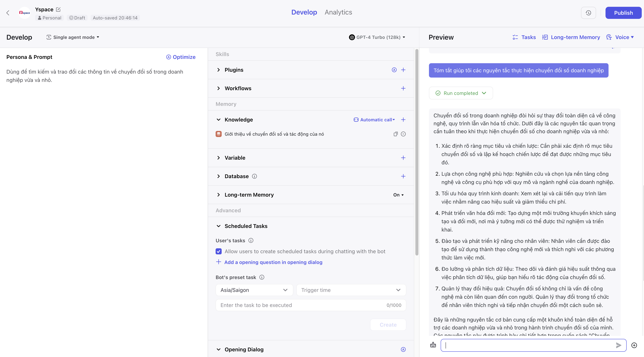Edit the Persona & Prompt text area
The width and height of the screenshot is (644, 357).
pos(101,76)
